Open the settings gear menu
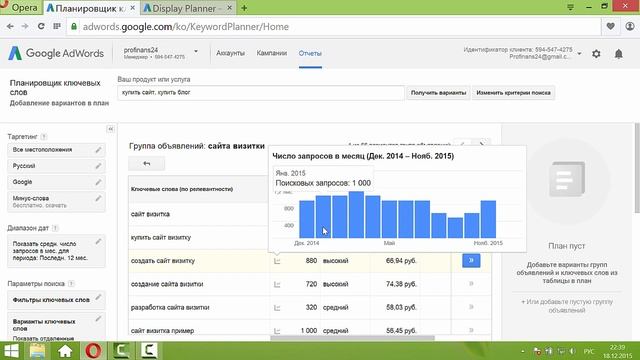 click(596, 53)
